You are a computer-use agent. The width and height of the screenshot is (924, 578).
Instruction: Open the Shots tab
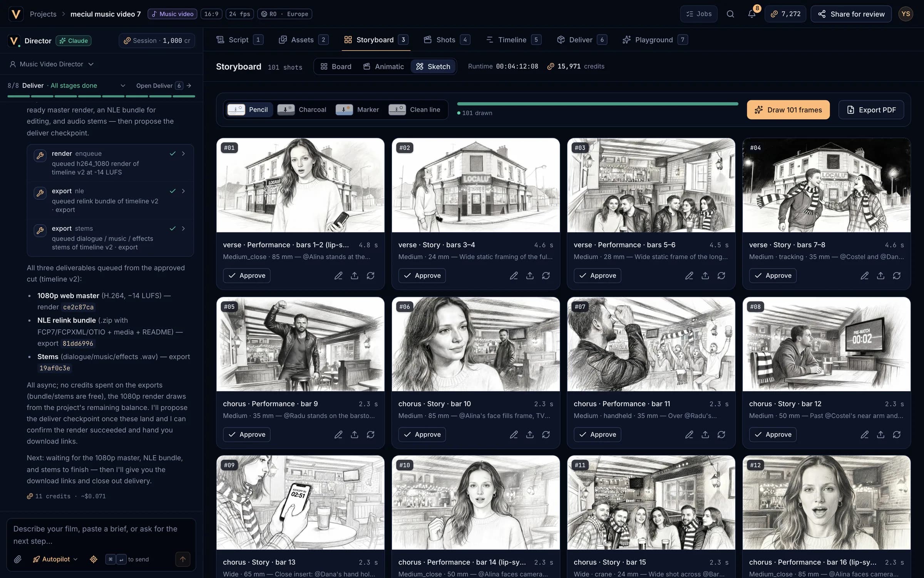click(447, 40)
